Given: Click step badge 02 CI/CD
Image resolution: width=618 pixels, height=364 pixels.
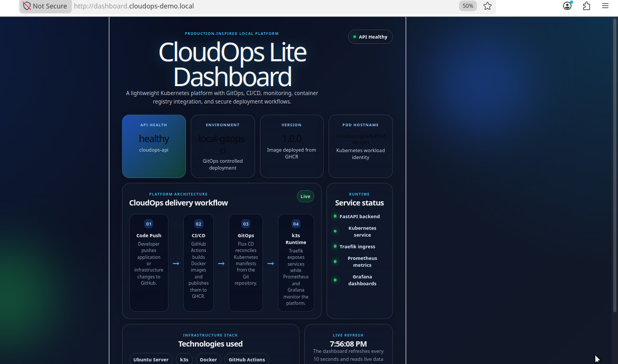Looking at the screenshot, I should 199,224.
